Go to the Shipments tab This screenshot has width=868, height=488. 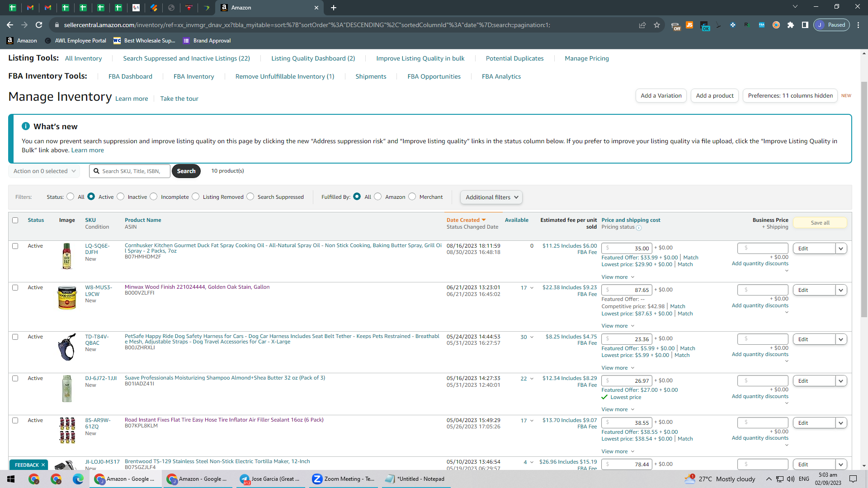tap(371, 76)
